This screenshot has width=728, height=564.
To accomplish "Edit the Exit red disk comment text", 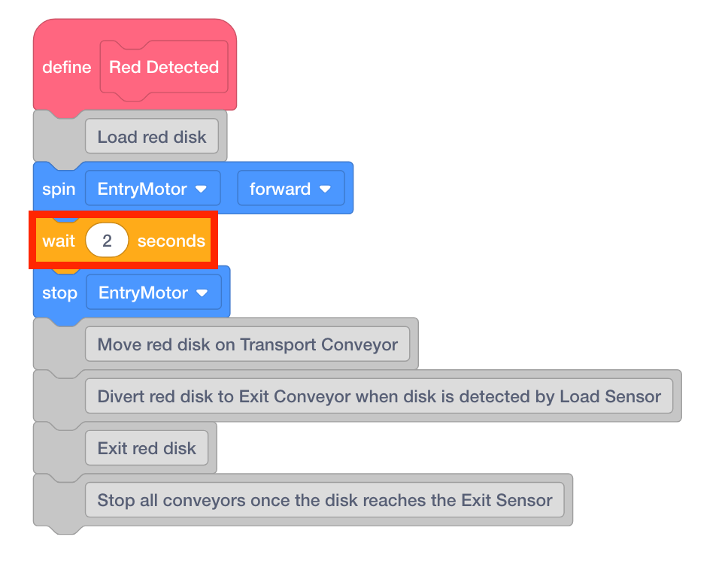I will [147, 448].
